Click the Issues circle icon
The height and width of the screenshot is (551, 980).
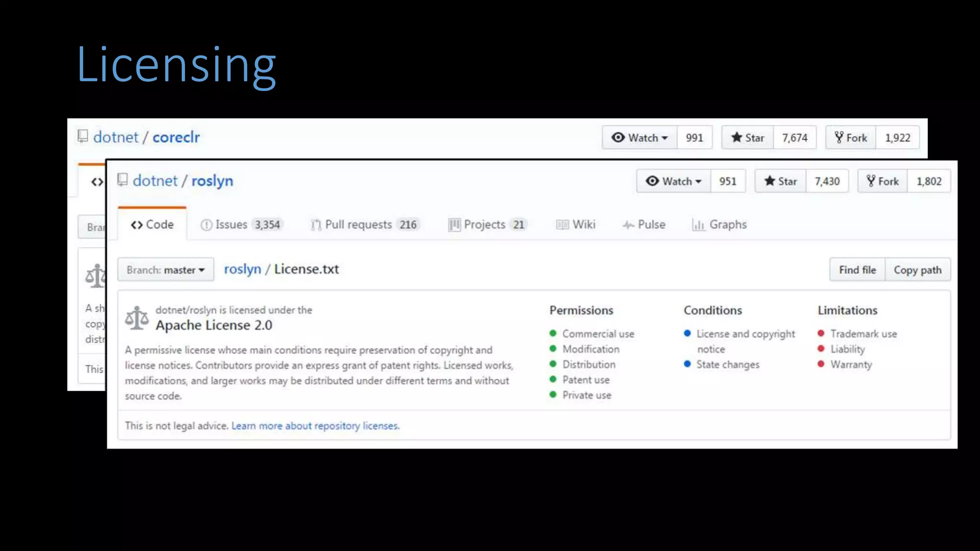click(206, 225)
